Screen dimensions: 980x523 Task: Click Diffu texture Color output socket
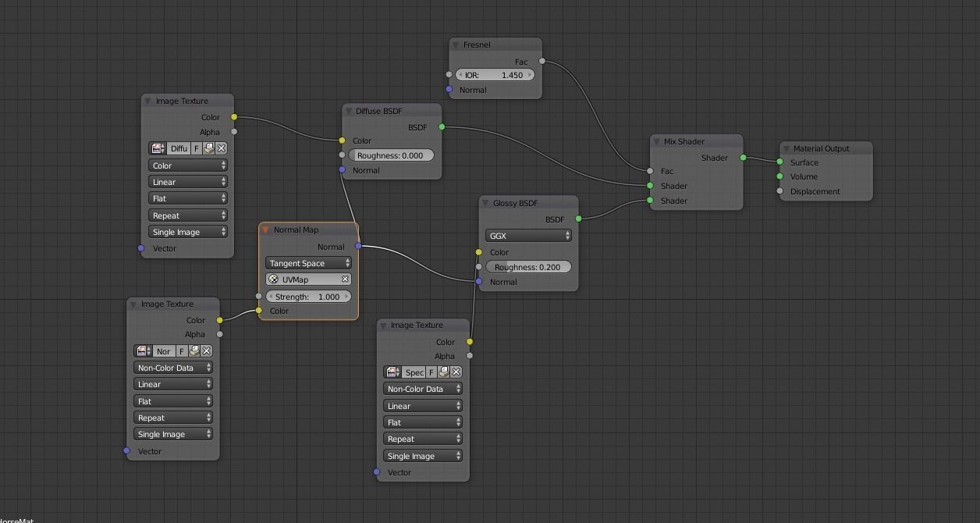(233, 117)
